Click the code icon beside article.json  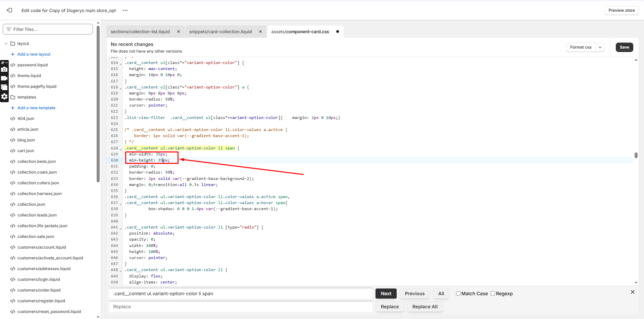pos(13,129)
